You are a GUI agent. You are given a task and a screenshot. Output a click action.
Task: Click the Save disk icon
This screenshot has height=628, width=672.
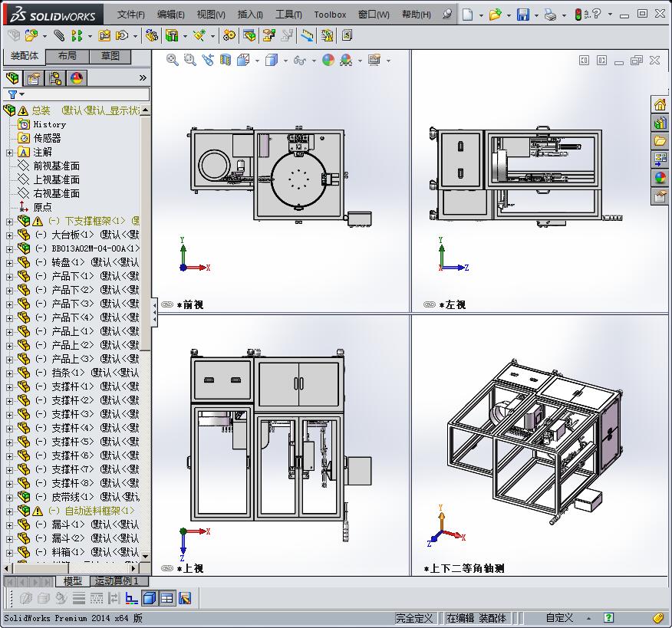[523, 15]
